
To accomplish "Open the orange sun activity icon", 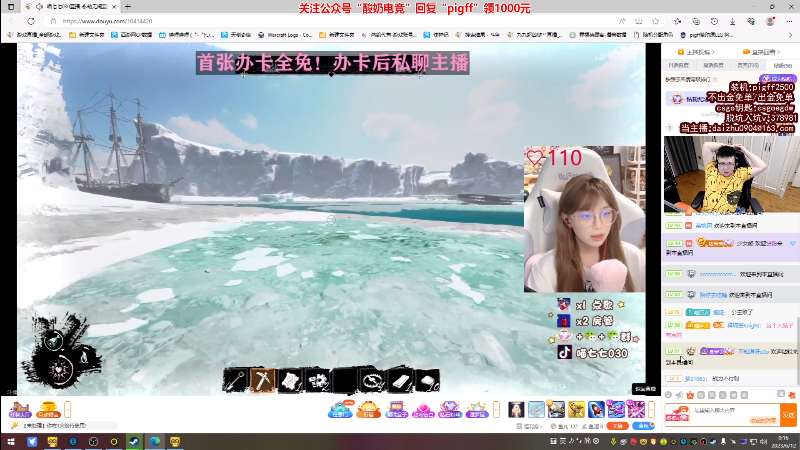I will [368, 409].
